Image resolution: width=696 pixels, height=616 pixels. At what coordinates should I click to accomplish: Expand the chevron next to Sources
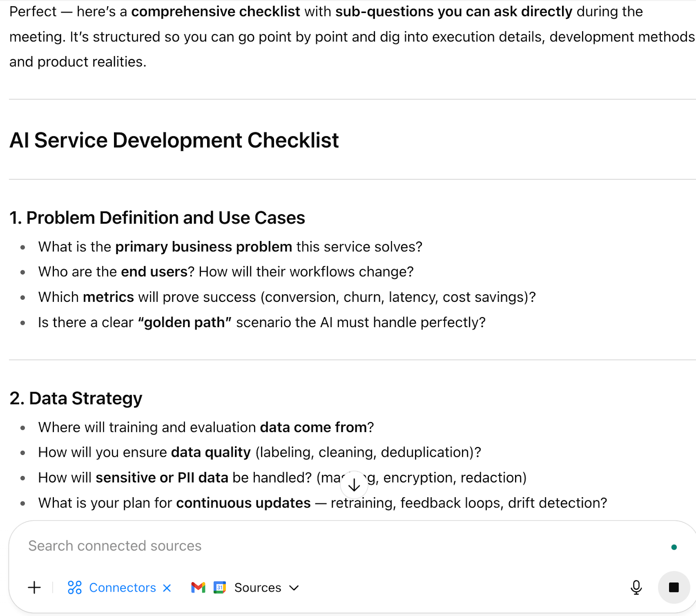point(294,588)
